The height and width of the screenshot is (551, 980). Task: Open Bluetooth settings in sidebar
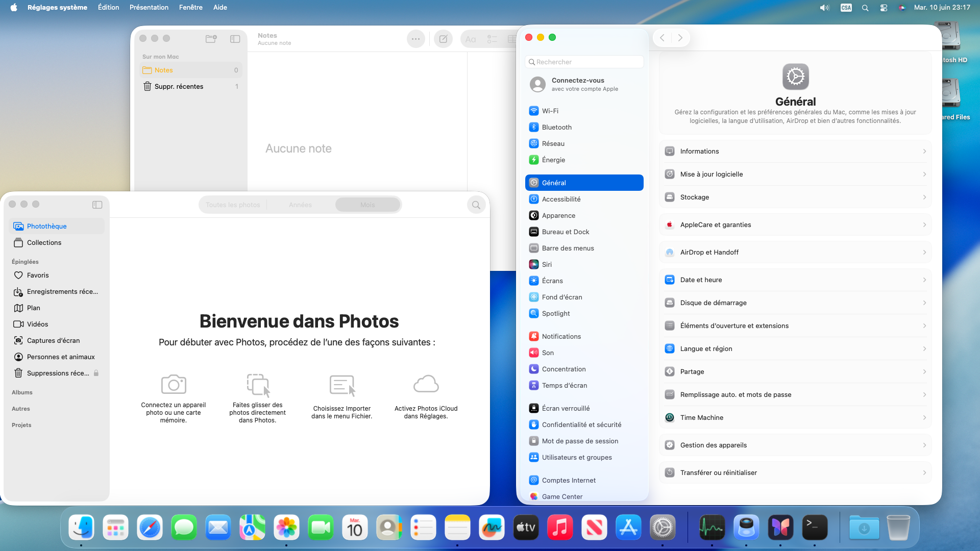point(556,127)
